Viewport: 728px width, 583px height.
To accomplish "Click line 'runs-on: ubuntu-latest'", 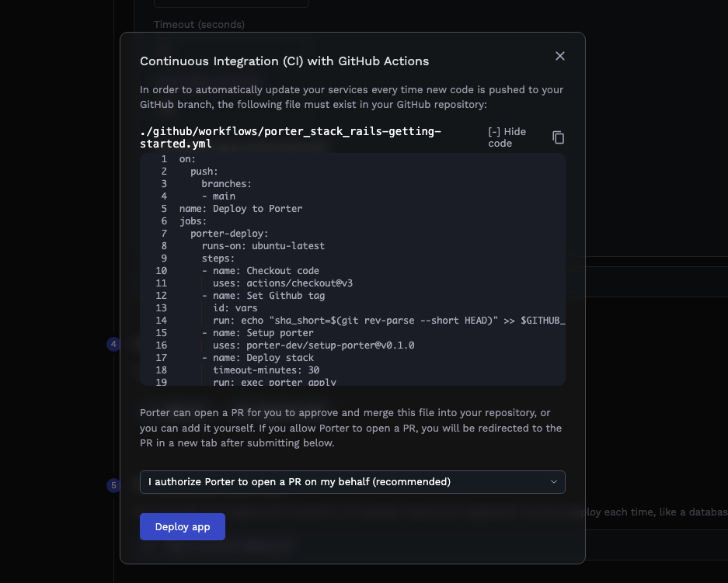I will 263,246.
